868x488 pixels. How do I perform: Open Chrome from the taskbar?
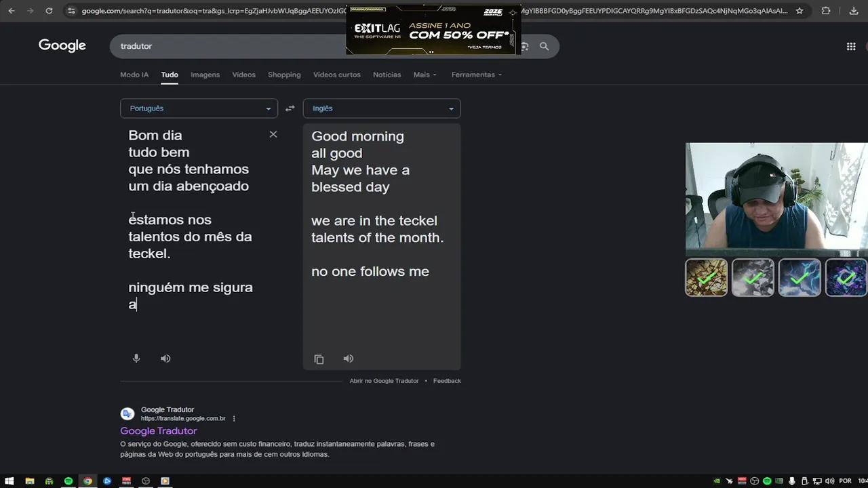87,481
